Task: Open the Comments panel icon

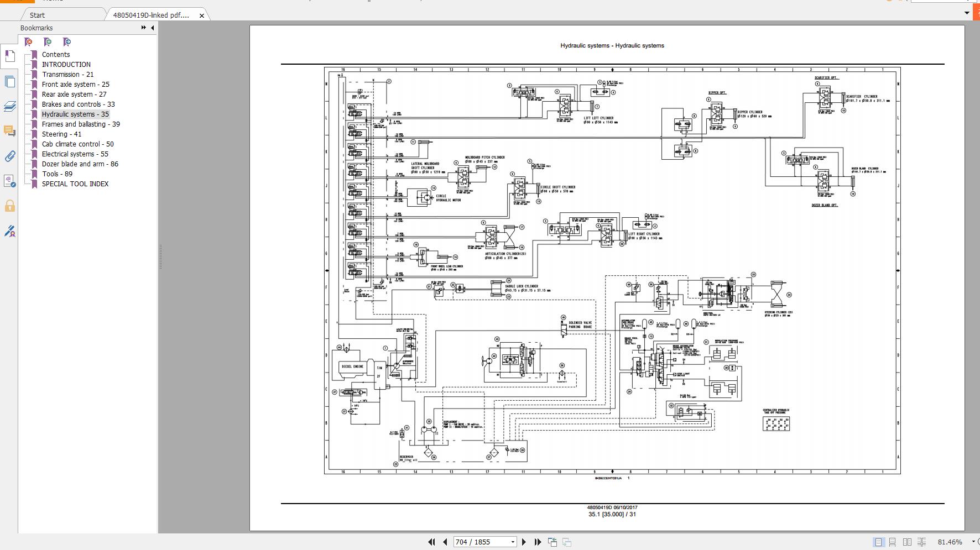Action: pyautogui.click(x=9, y=131)
